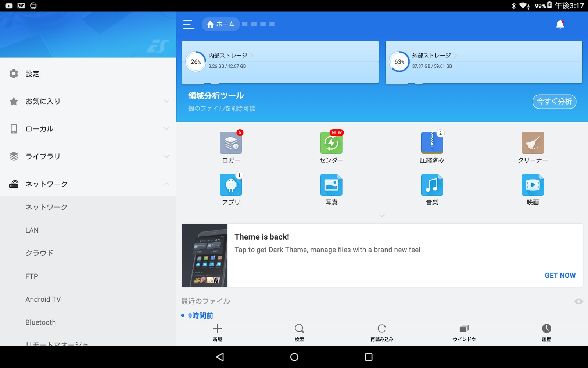Open the Dark Theme promo thumbnail
The height and width of the screenshot is (368, 588).
pyautogui.click(x=204, y=255)
